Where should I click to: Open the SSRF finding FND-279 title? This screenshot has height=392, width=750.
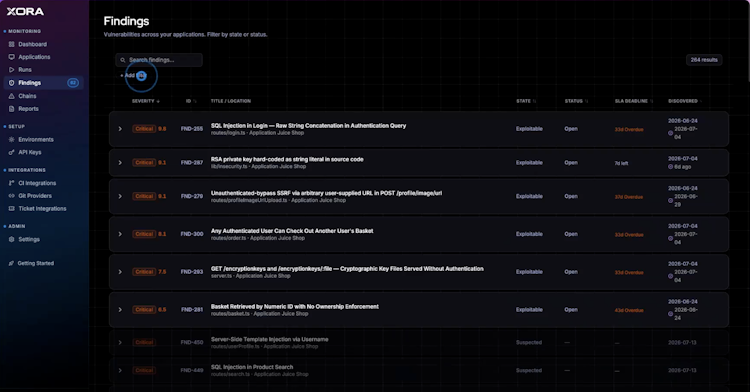[x=326, y=193]
